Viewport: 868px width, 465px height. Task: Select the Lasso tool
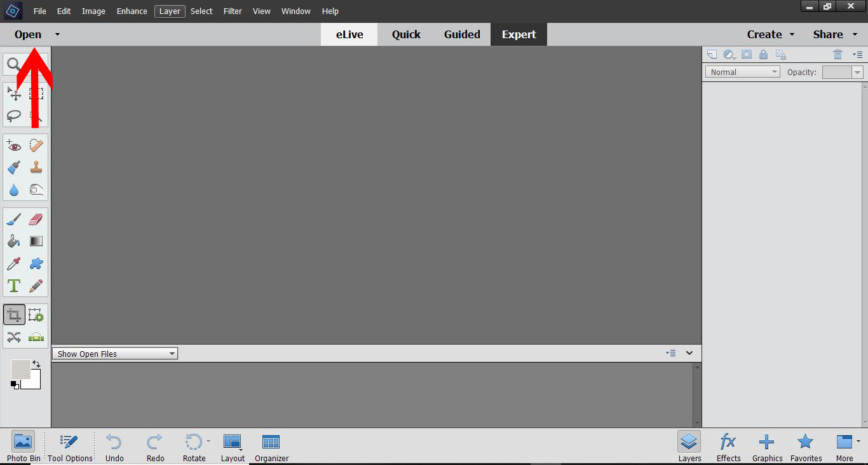click(14, 116)
